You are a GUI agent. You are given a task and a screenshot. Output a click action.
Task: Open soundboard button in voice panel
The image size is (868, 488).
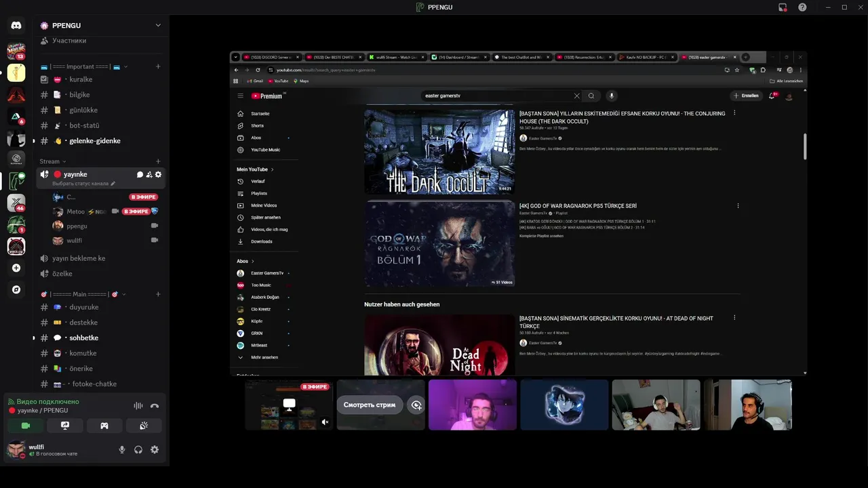point(144,426)
